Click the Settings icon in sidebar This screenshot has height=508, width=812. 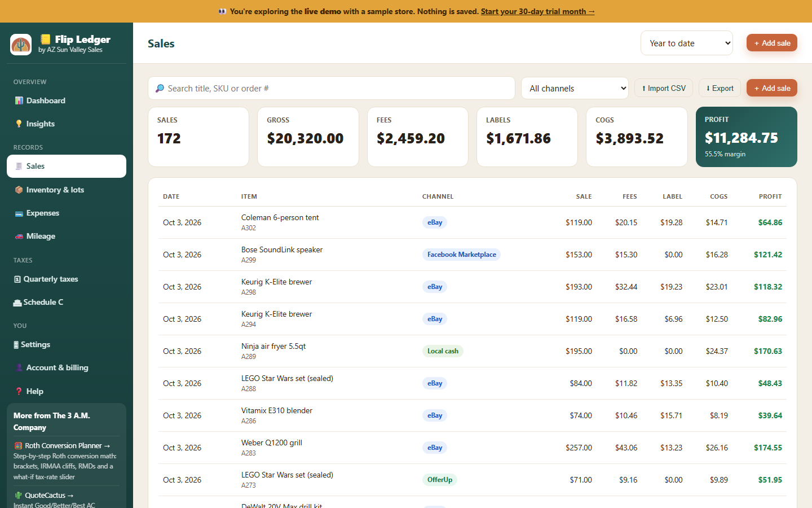16,345
